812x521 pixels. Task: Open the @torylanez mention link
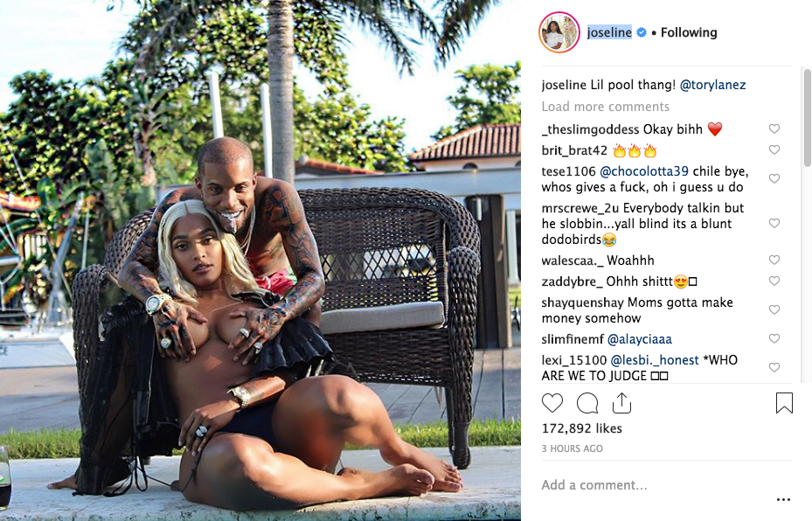712,85
